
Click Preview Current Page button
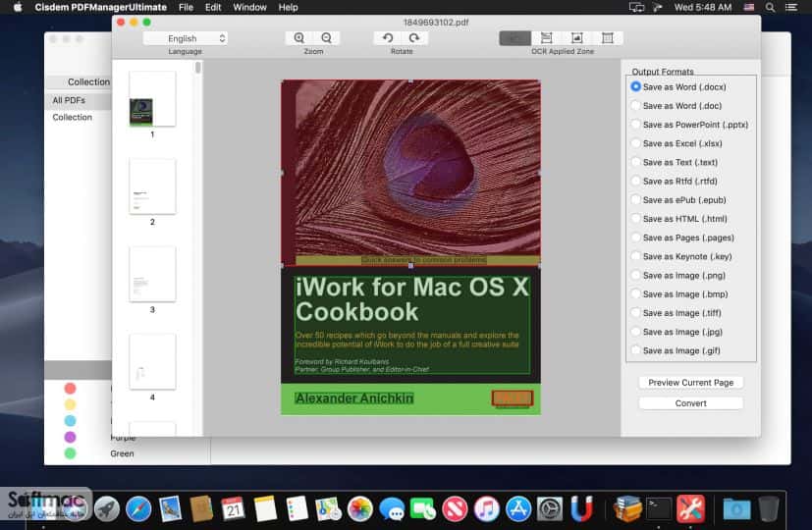[x=691, y=383]
